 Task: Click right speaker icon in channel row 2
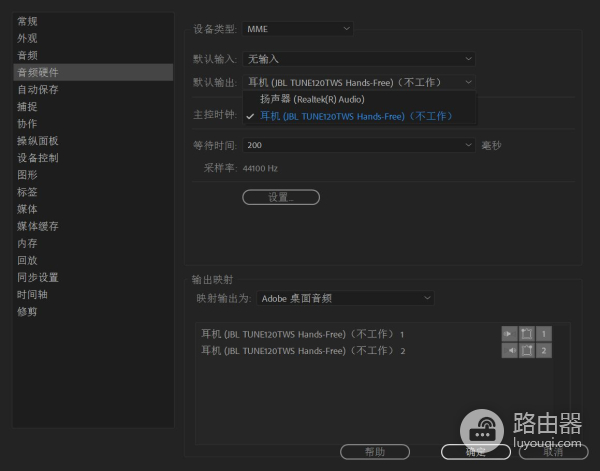[x=509, y=350]
